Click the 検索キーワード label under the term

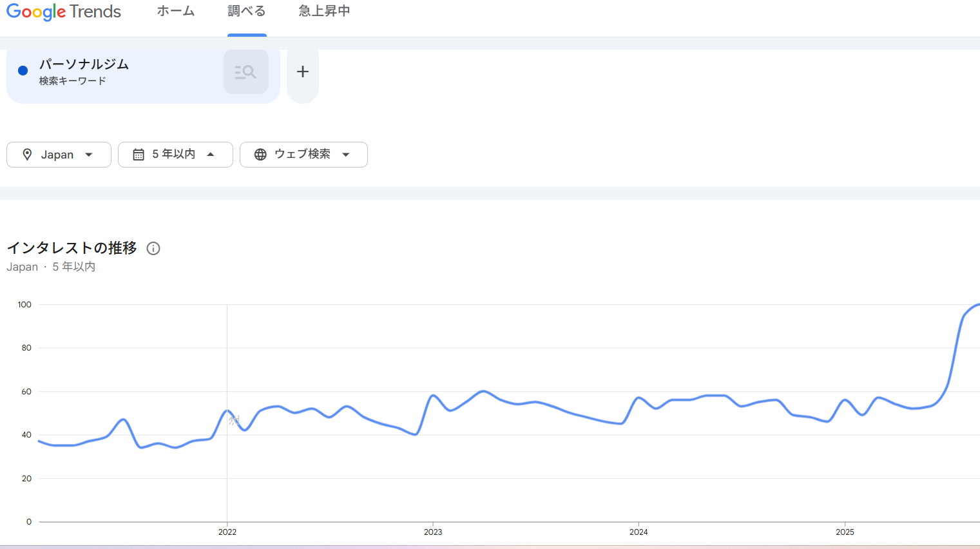click(x=72, y=81)
